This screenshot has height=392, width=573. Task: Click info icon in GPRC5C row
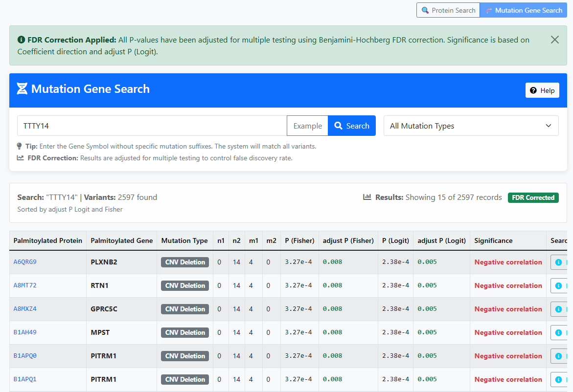tap(558, 309)
